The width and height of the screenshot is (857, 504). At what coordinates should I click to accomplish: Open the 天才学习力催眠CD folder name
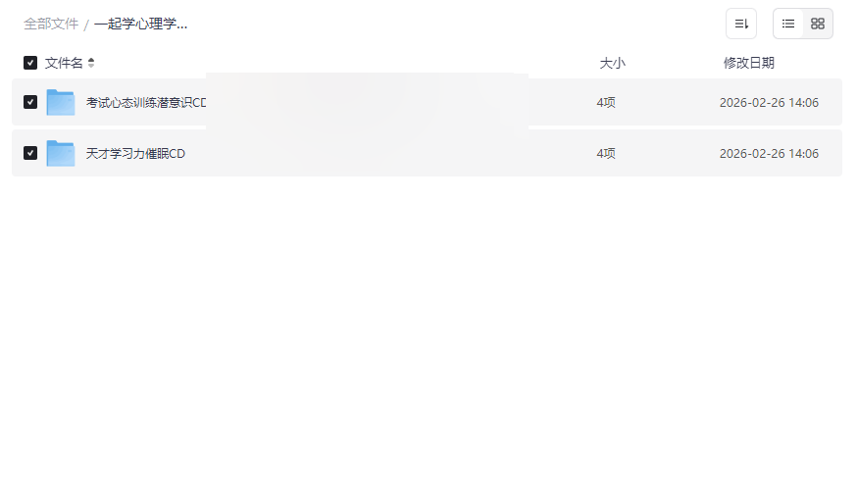(x=135, y=153)
